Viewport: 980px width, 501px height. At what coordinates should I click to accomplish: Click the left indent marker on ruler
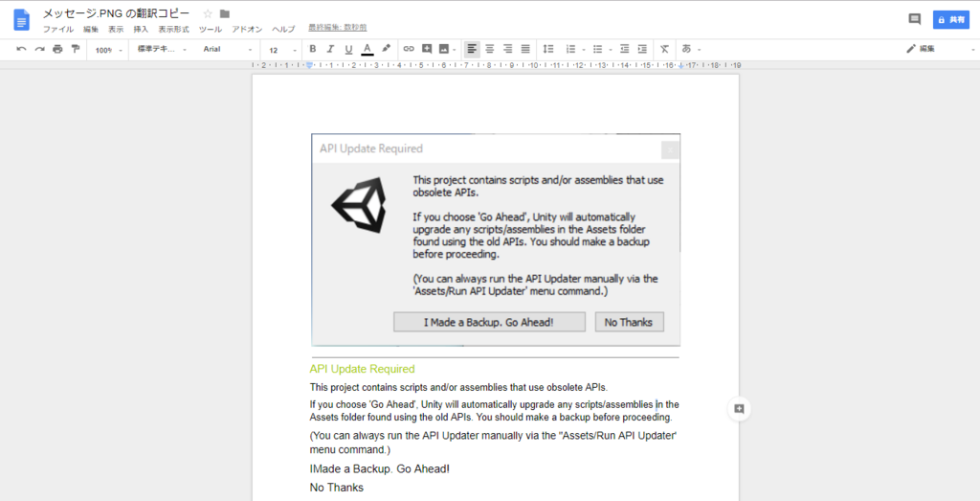pyautogui.click(x=309, y=65)
